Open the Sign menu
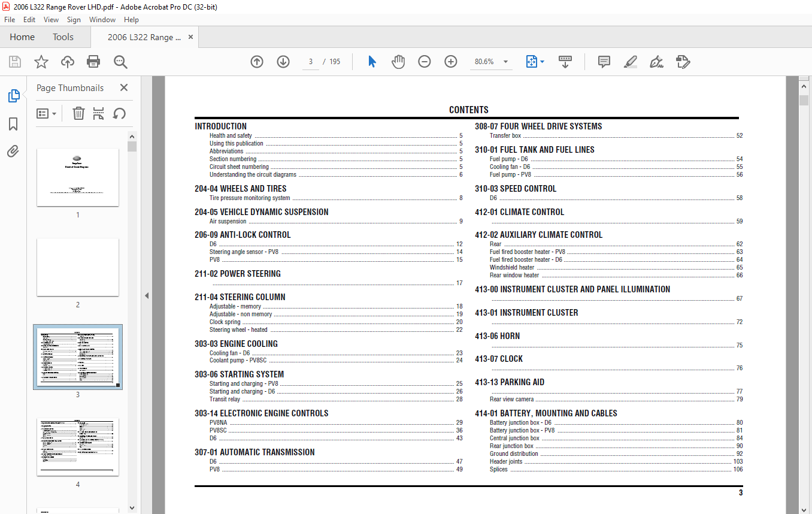 pyautogui.click(x=74, y=20)
